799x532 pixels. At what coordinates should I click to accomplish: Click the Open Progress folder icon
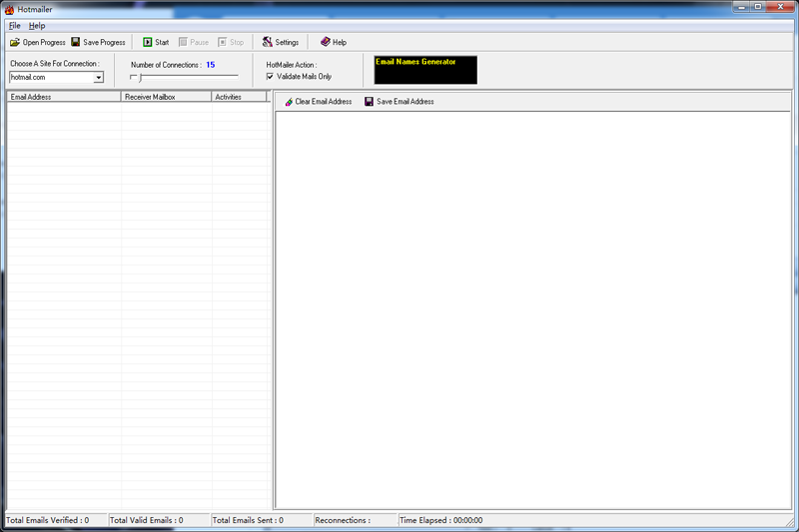15,42
